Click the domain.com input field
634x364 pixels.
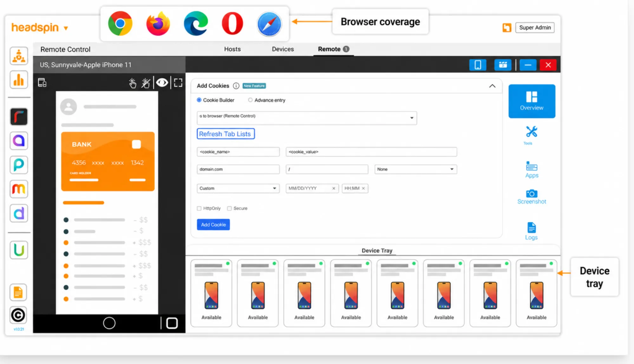(x=238, y=169)
